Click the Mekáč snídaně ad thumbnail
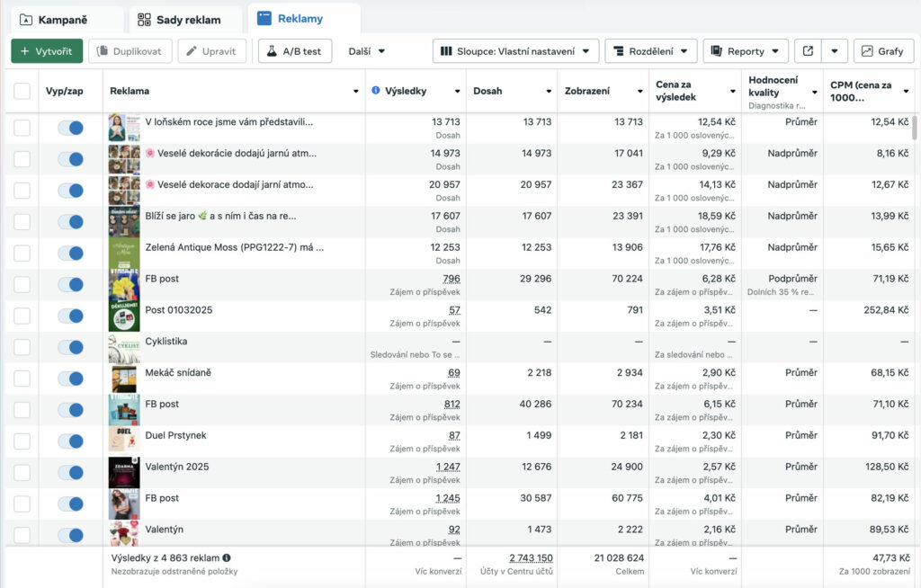921x588 pixels. 124,379
